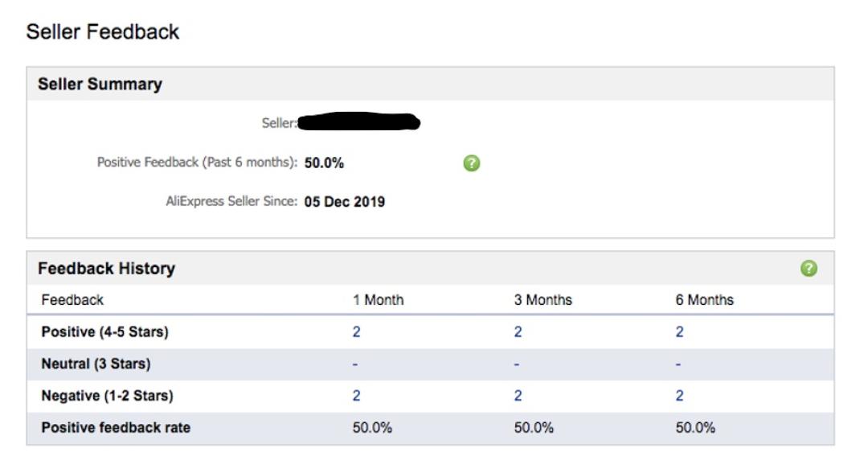Viewport: 868px width, 473px height.
Task: Click the help icon beside Positive Feedback percentage
Action: [x=472, y=163]
